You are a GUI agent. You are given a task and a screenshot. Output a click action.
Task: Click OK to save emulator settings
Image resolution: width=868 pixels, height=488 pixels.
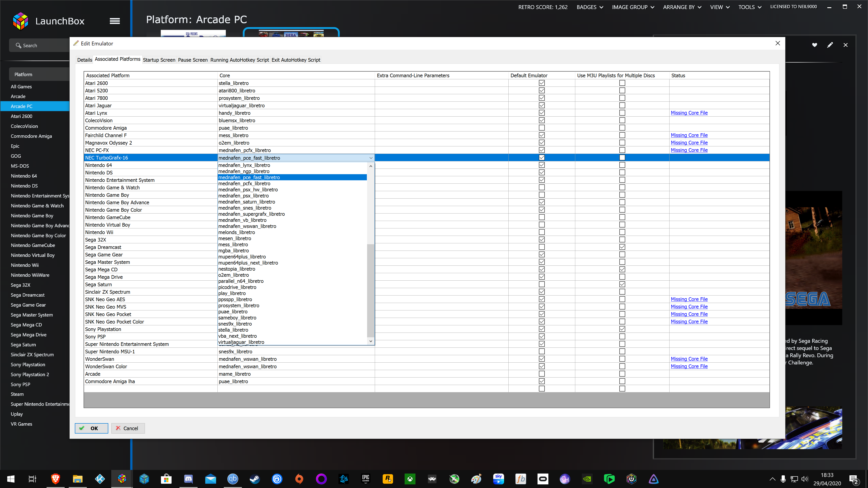[x=91, y=428]
